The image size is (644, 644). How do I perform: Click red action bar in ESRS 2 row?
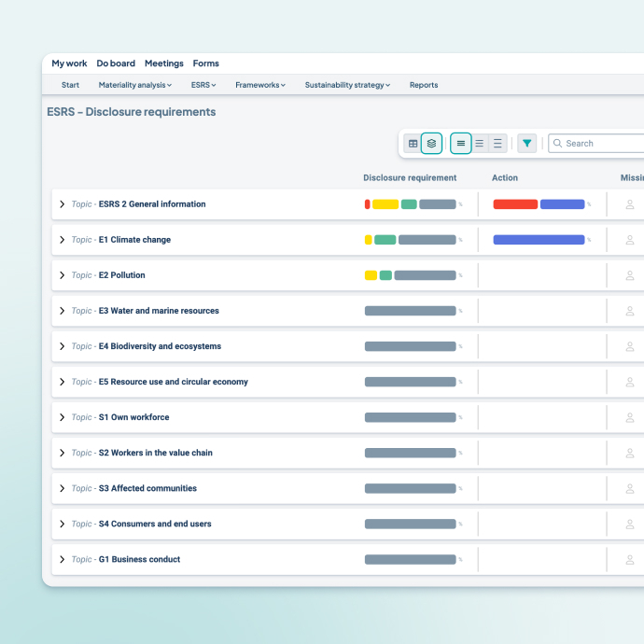(x=515, y=204)
